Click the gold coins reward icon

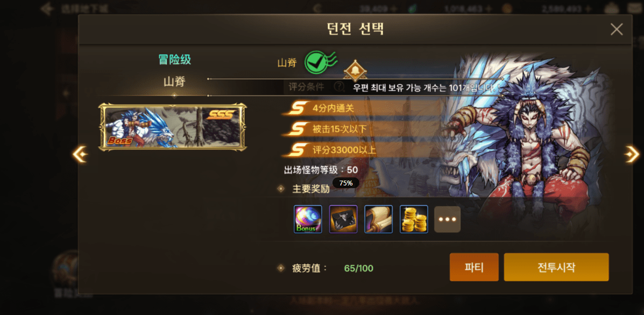coord(414,219)
